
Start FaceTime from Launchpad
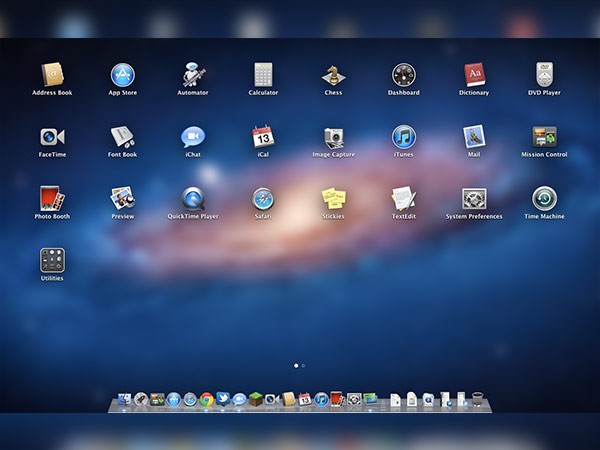(52, 137)
